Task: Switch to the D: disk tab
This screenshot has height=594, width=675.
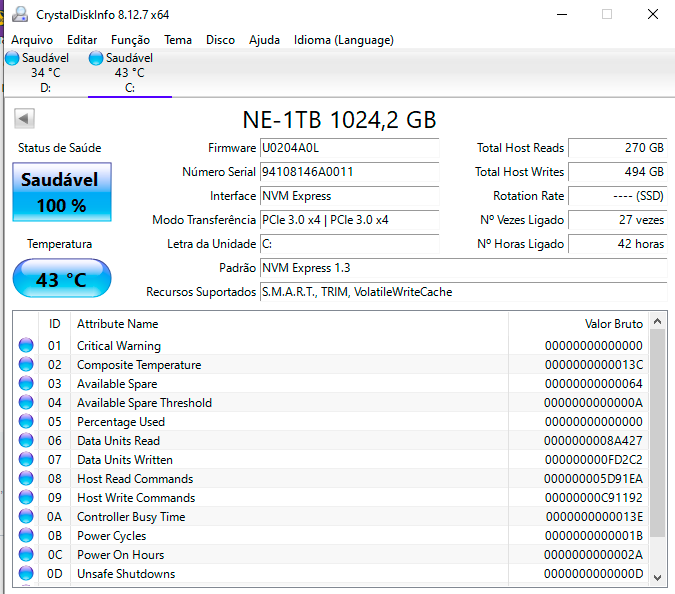Action: click(45, 72)
